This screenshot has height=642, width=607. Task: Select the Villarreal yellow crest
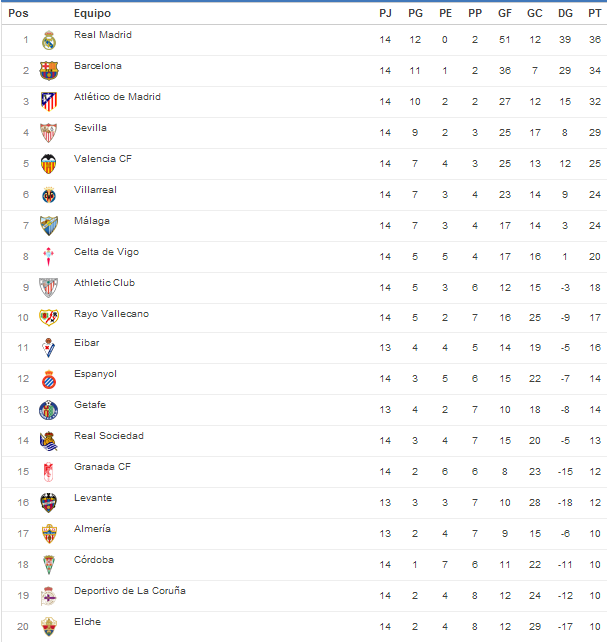(x=49, y=194)
